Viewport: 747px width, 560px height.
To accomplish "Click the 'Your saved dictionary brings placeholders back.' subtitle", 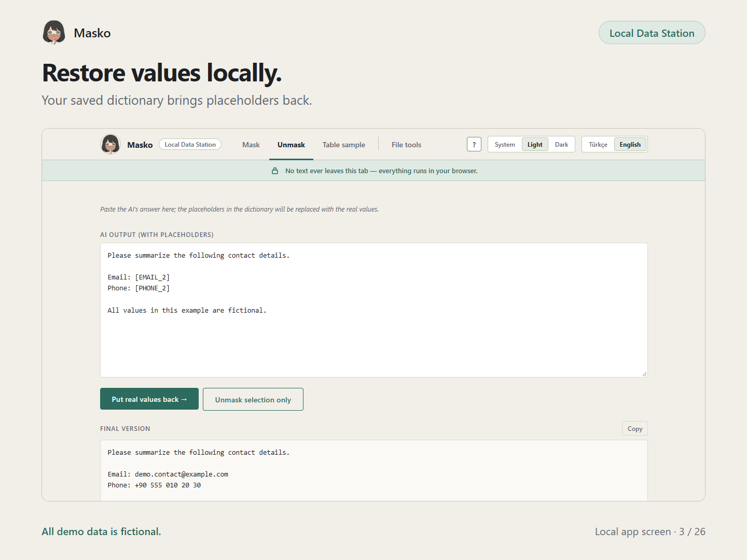I will (177, 100).
